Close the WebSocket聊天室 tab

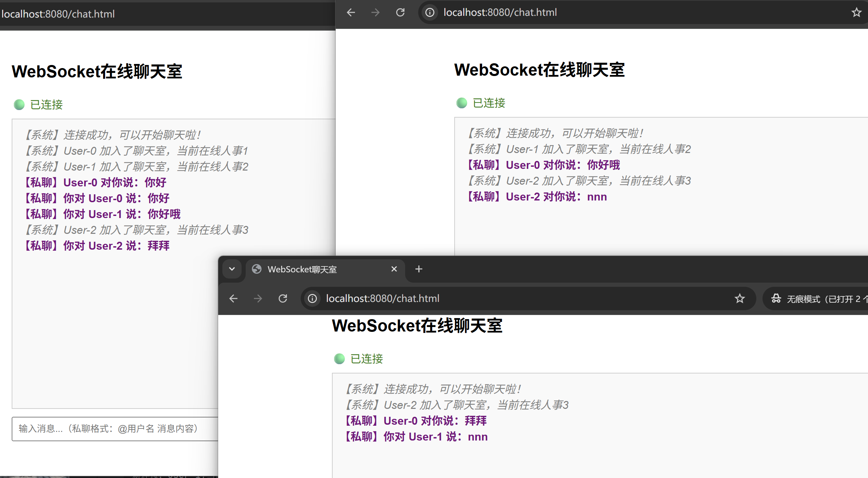click(394, 269)
